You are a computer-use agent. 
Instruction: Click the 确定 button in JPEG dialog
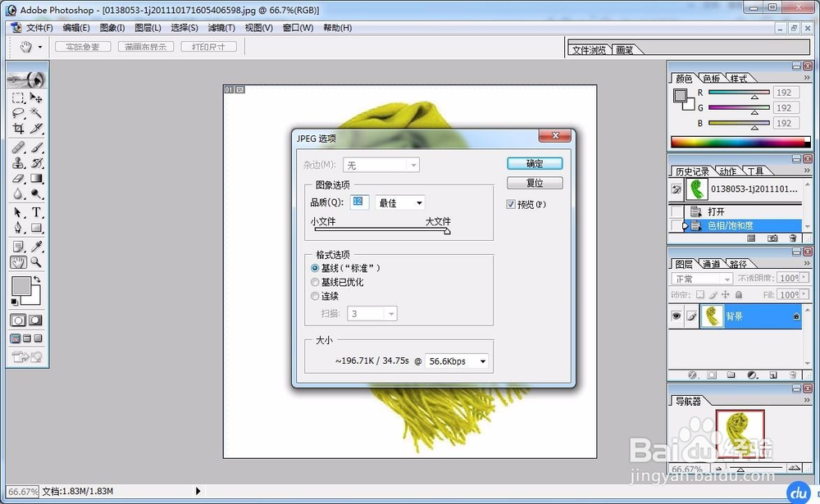tap(534, 163)
